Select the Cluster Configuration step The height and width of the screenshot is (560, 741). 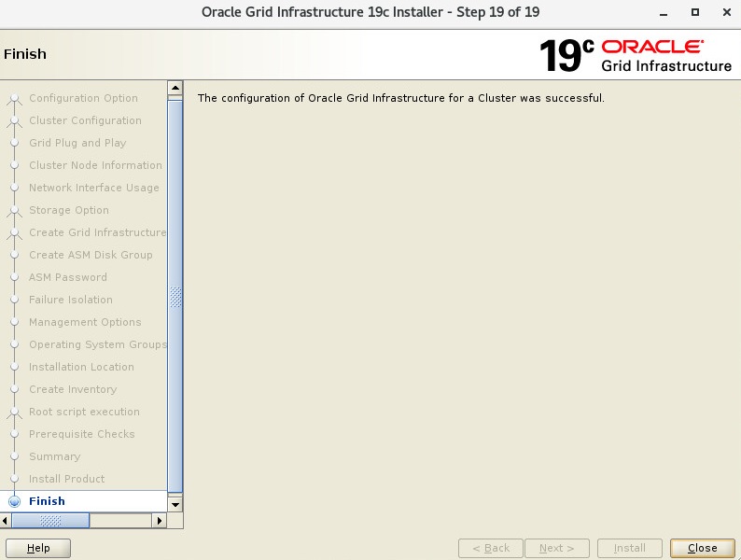[x=85, y=120]
